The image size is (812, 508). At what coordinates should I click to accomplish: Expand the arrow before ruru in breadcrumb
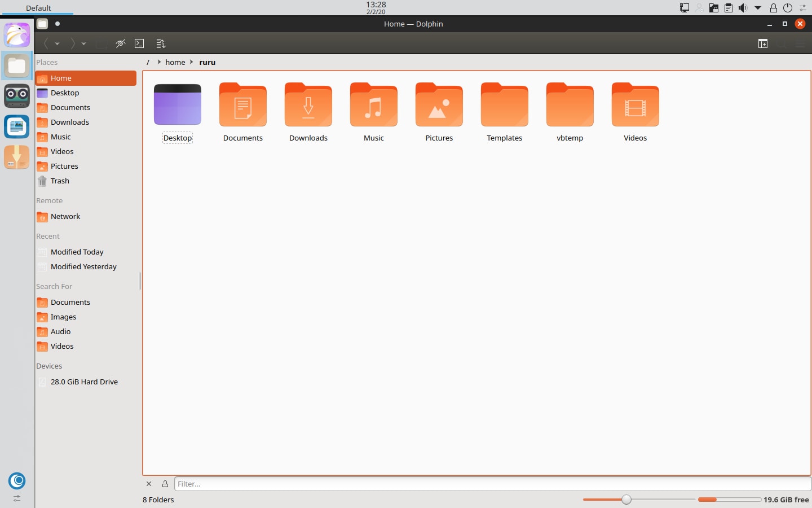point(192,62)
